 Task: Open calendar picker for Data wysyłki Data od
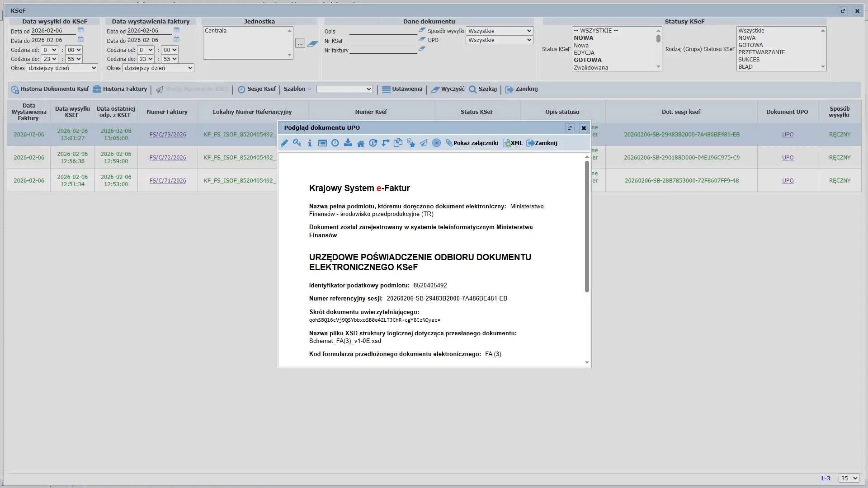pyautogui.click(x=81, y=30)
